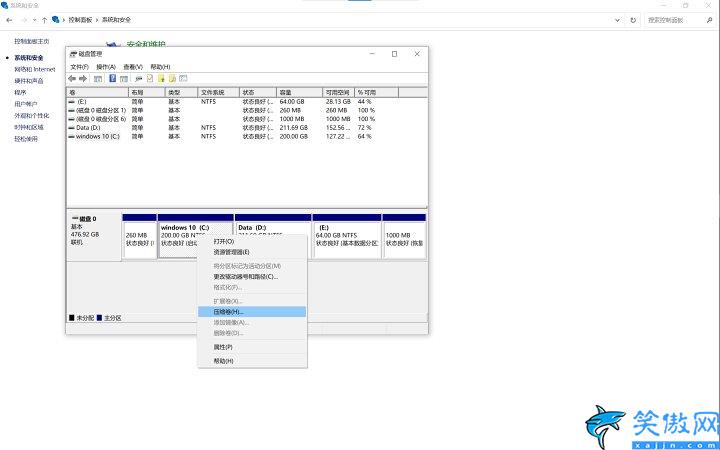This screenshot has width=720, height=450.
Task: Select the 1000 MB recovery partition block
Action: pos(404,236)
